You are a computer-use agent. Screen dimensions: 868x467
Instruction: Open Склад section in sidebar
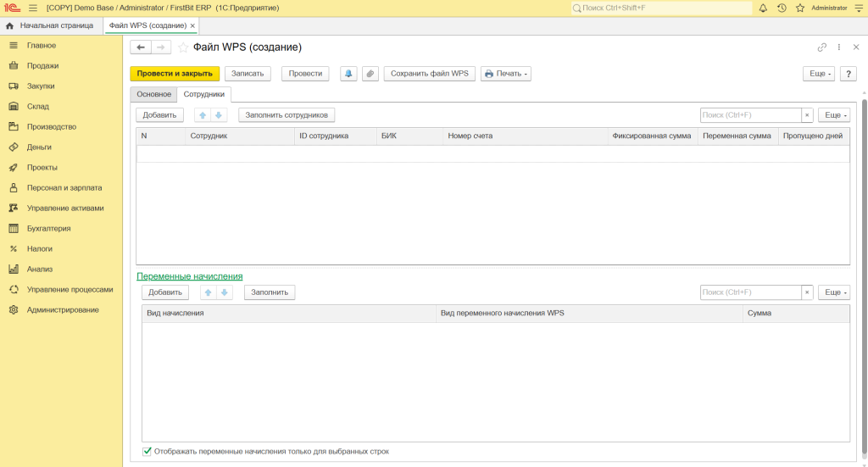point(61,106)
